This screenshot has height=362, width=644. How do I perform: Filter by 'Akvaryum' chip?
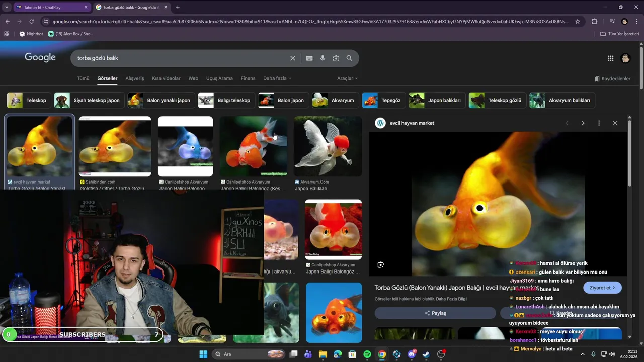coord(335,100)
